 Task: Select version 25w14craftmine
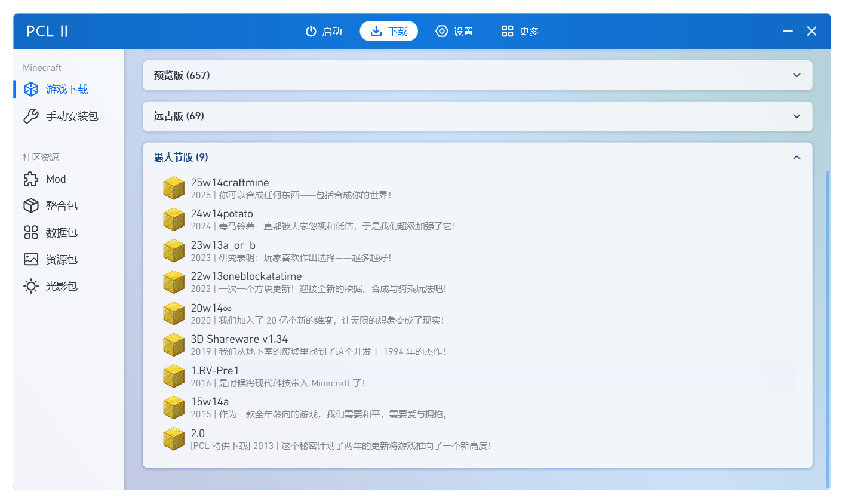point(477,188)
